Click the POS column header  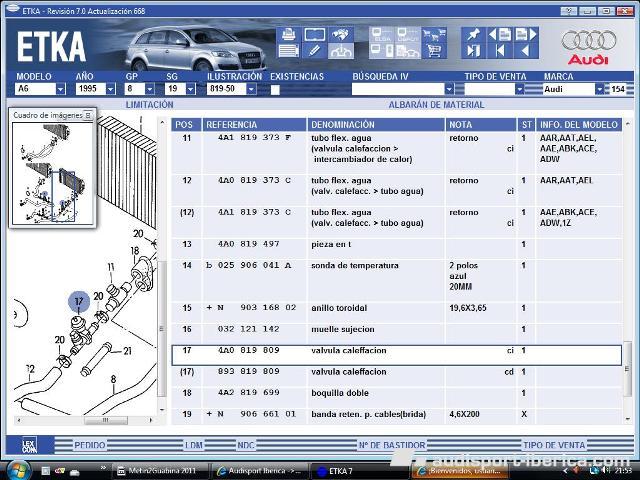186,125
